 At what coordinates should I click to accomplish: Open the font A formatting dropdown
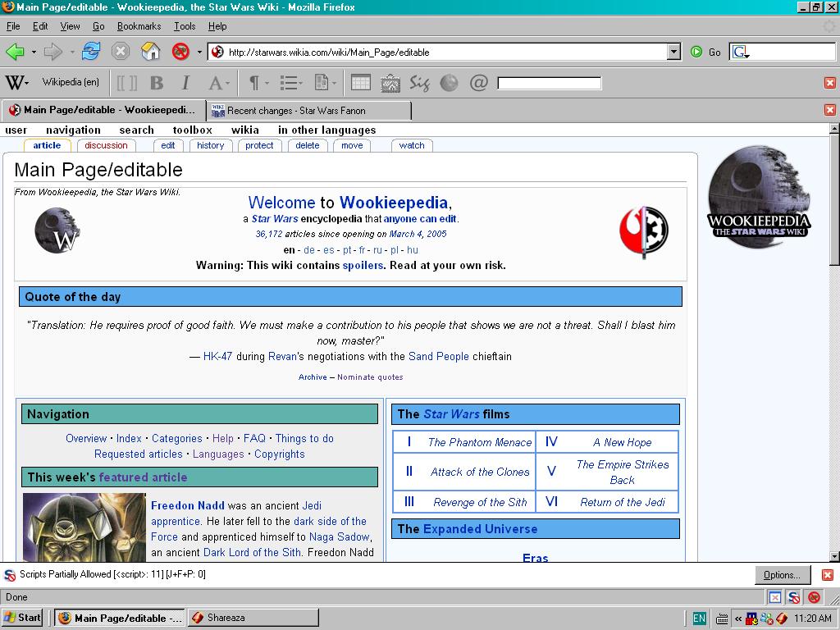pyautogui.click(x=218, y=83)
